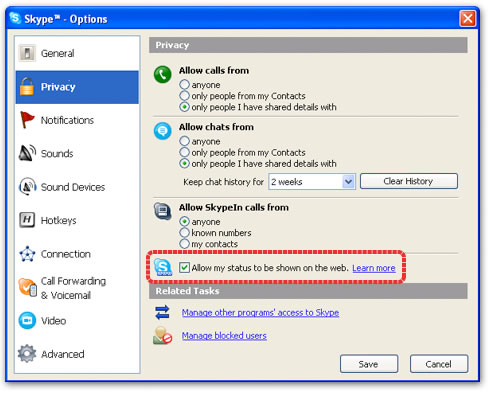Select the Privacy options tab

77,87
